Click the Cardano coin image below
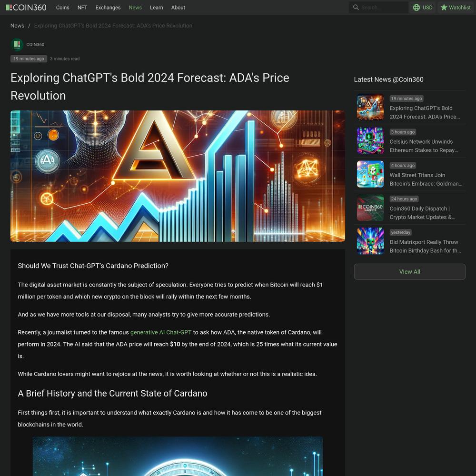 pos(178,456)
